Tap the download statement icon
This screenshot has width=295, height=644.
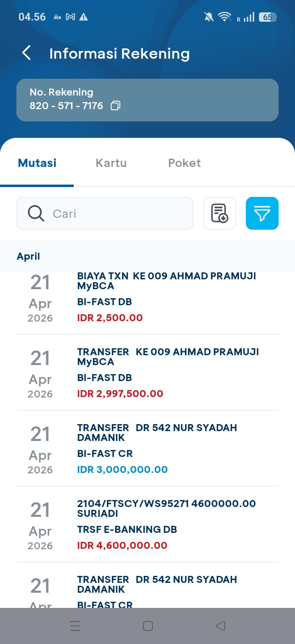click(x=220, y=213)
